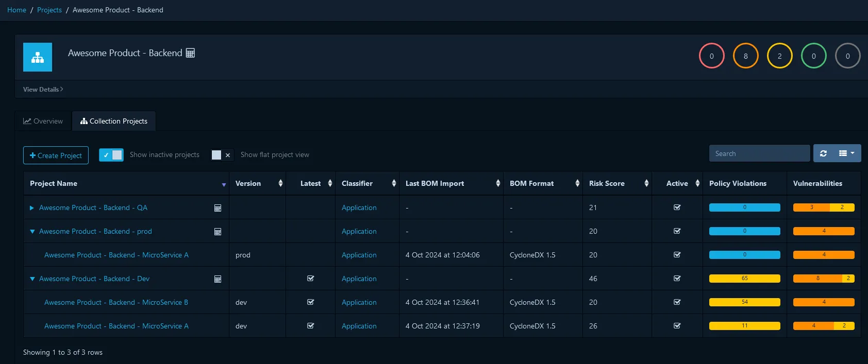Enable Show flat project view switch

(x=222, y=155)
